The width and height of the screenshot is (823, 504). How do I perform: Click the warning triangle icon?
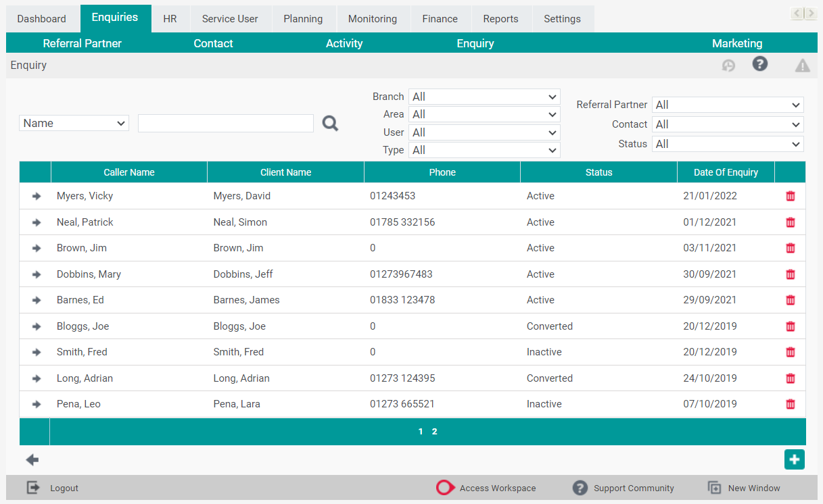pyautogui.click(x=802, y=64)
